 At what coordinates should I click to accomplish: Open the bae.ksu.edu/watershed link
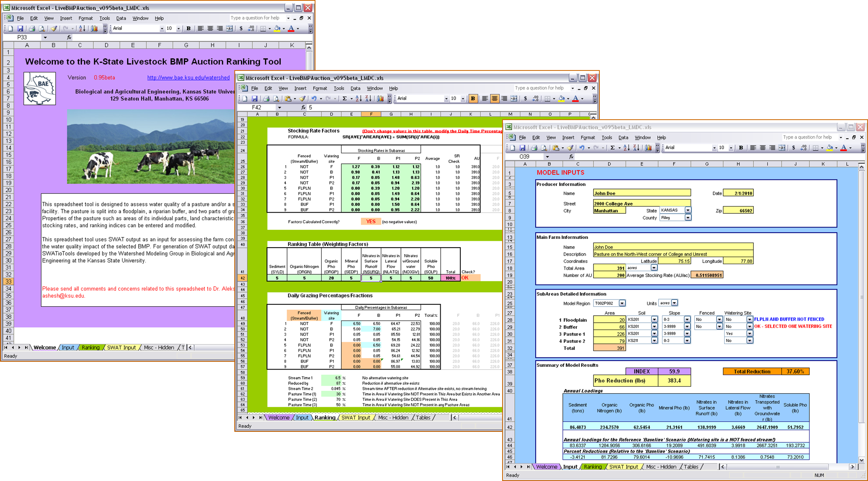click(x=188, y=78)
